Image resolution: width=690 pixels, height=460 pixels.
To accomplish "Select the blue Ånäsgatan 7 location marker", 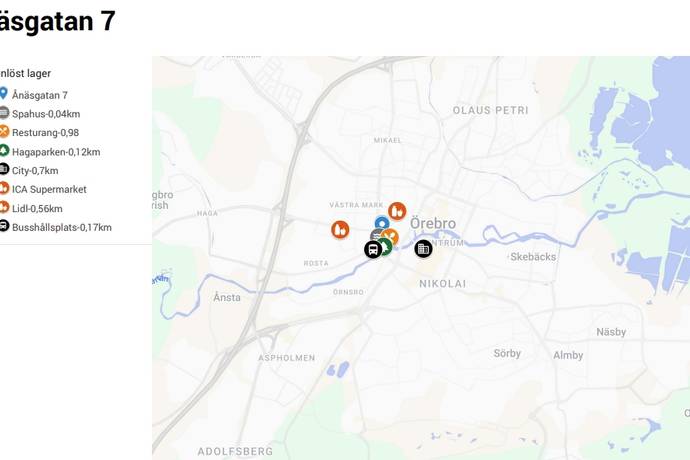I will [382, 223].
